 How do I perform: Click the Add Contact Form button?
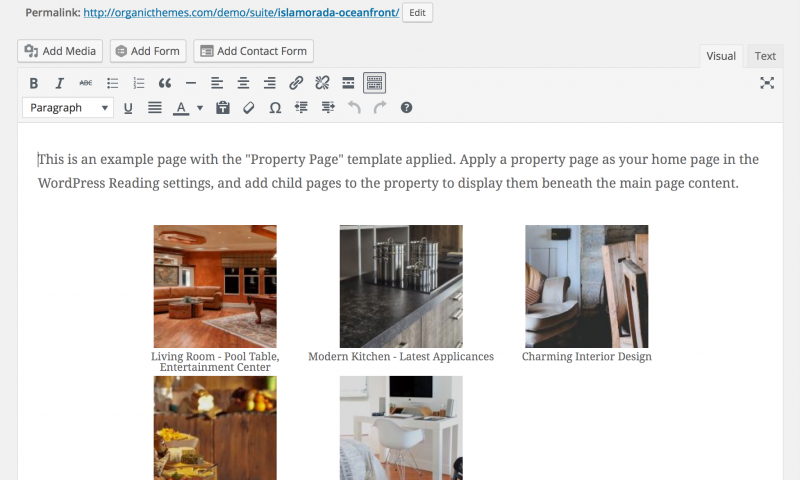click(x=254, y=51)
